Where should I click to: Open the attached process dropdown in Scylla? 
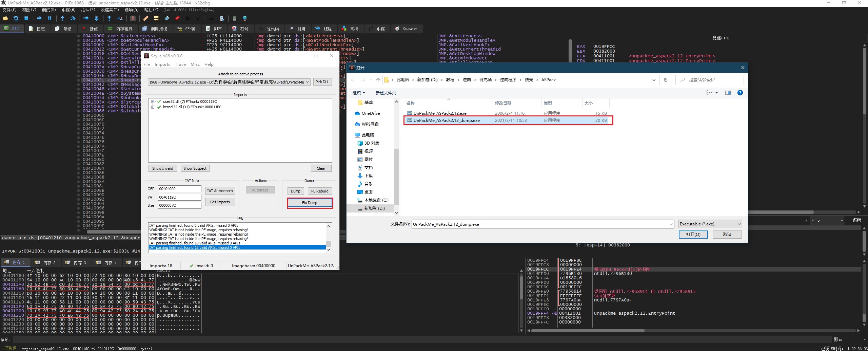[307, 82]
